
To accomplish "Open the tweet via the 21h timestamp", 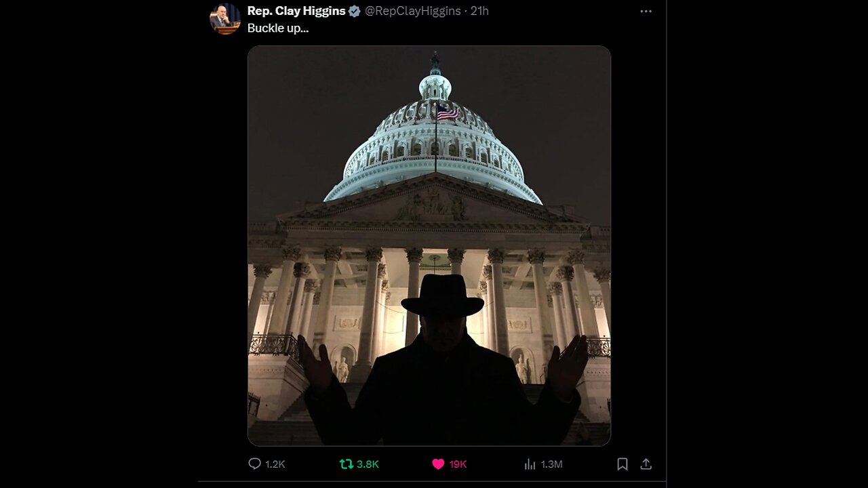I will tap(479, 11).
